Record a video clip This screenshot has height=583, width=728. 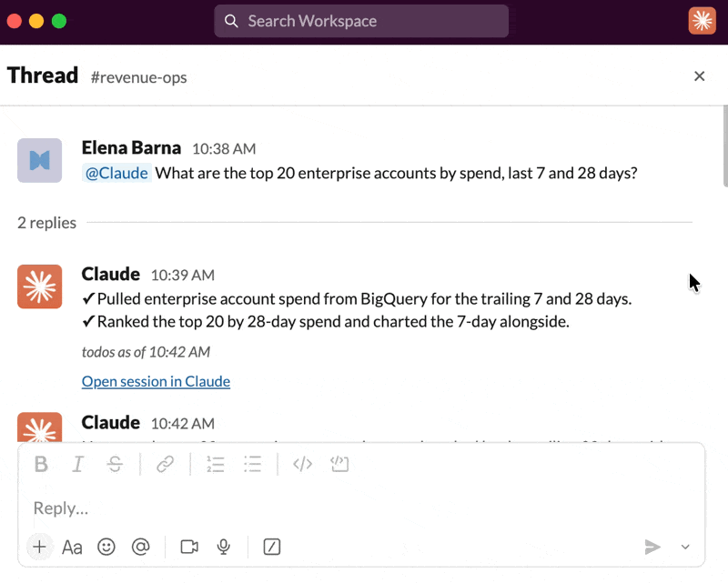click(x=189, y=547)
